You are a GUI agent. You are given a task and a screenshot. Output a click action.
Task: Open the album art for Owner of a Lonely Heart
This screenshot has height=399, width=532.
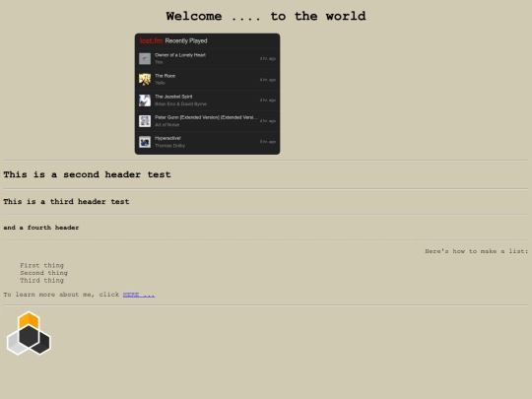click(145, 59)
